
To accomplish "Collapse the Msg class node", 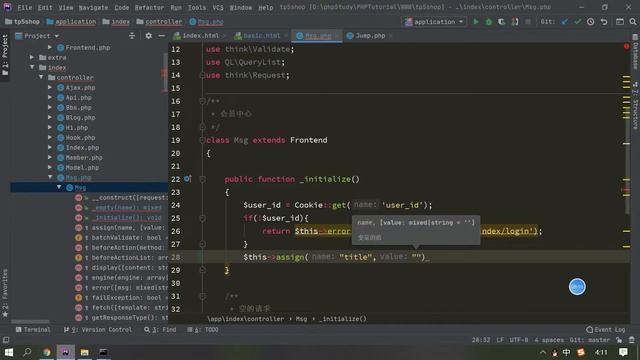I will [x=59, y=187].
